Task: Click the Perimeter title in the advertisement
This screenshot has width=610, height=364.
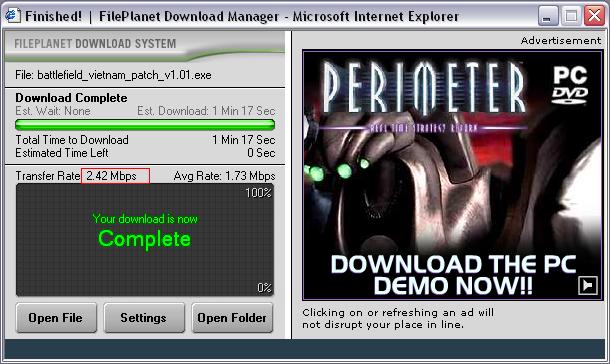Action: point(425,88)
